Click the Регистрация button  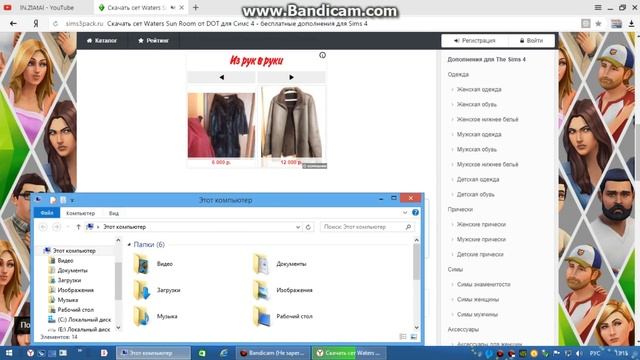click(x=475, y=41)
